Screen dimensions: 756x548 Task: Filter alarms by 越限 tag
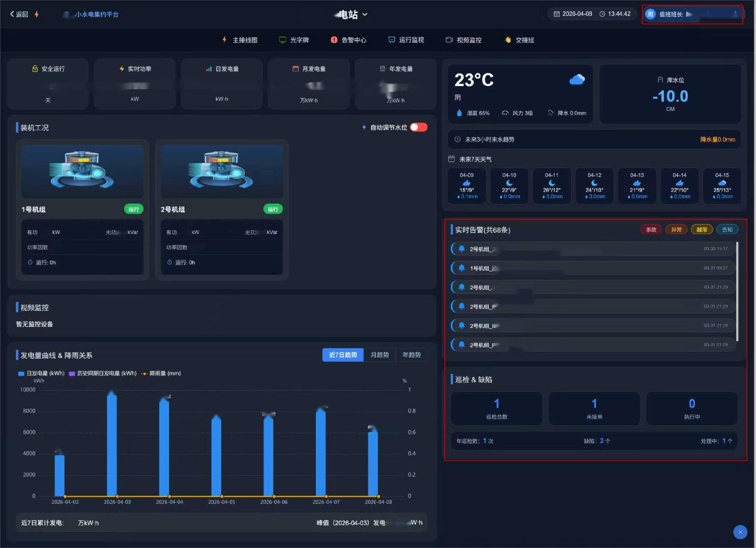coord(702,229)
